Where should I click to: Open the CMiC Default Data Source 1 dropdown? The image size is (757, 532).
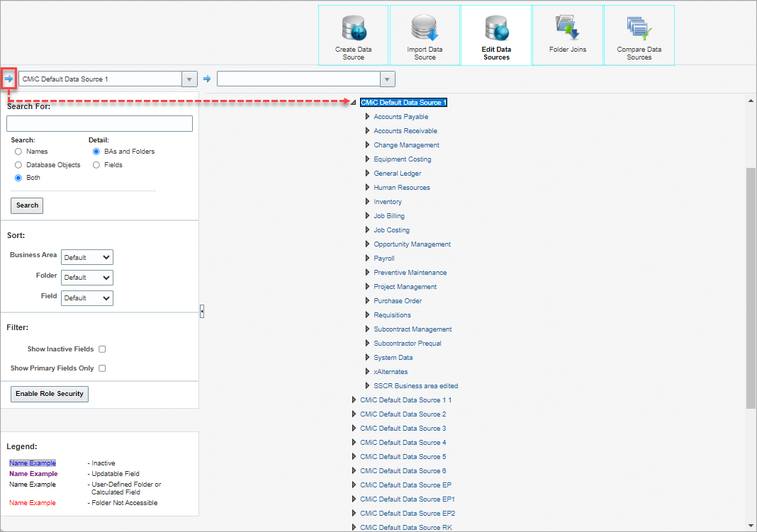point(189,79)
